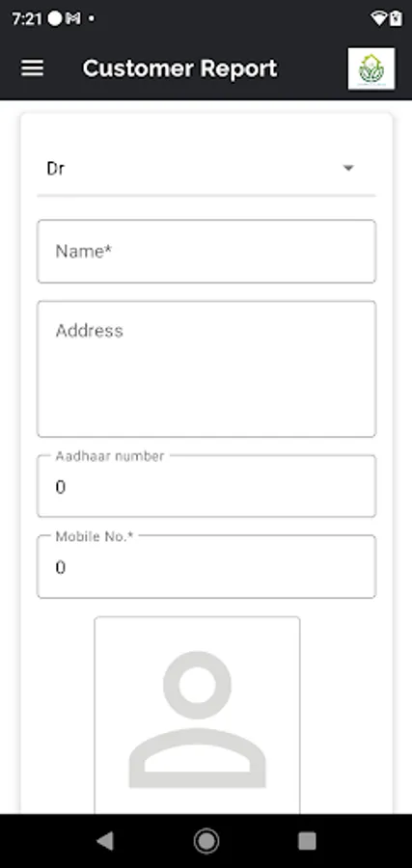Focus the Name* input field

pos(206,252)
